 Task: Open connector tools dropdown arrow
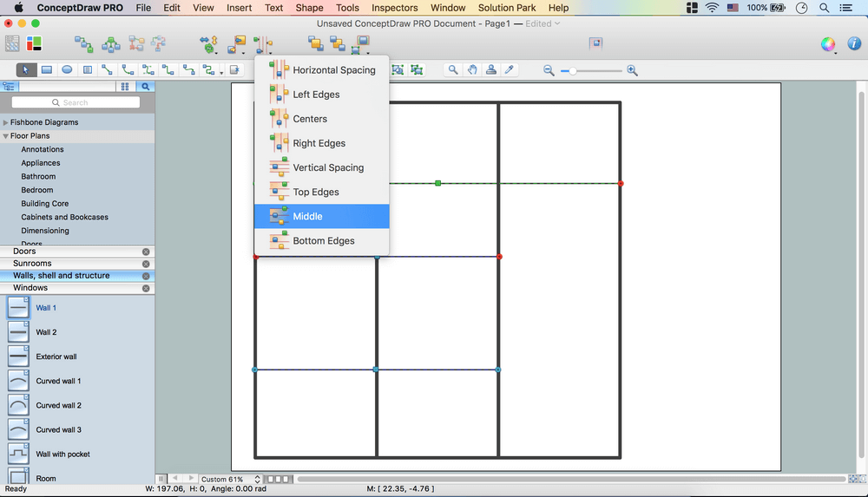tap(221, 73)
